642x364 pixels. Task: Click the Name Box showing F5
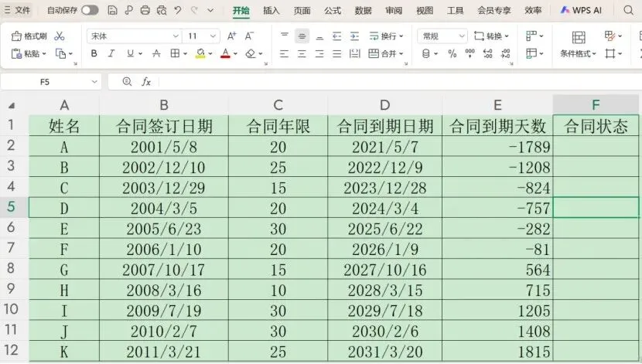pyautogui.click(x=45, y=82)
